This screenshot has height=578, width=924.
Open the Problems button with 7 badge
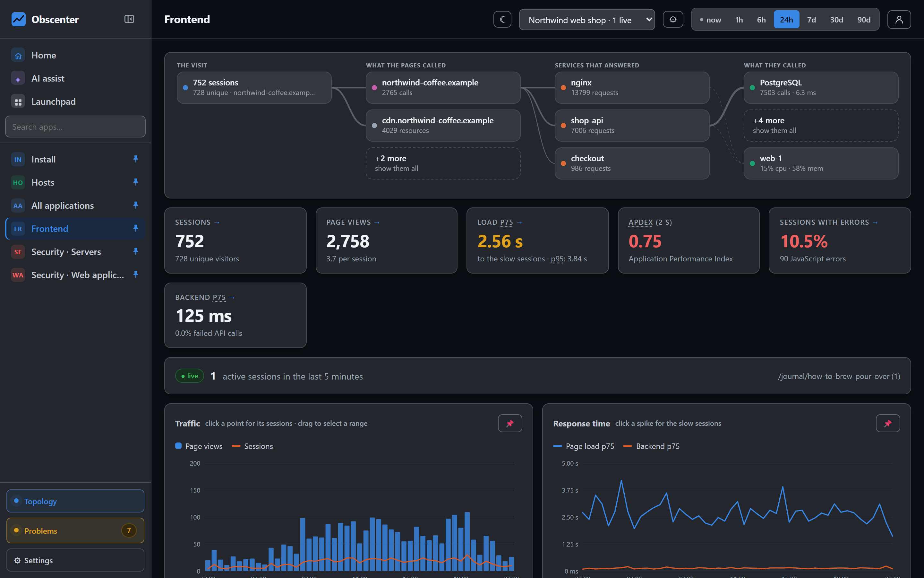pos(76,530)
